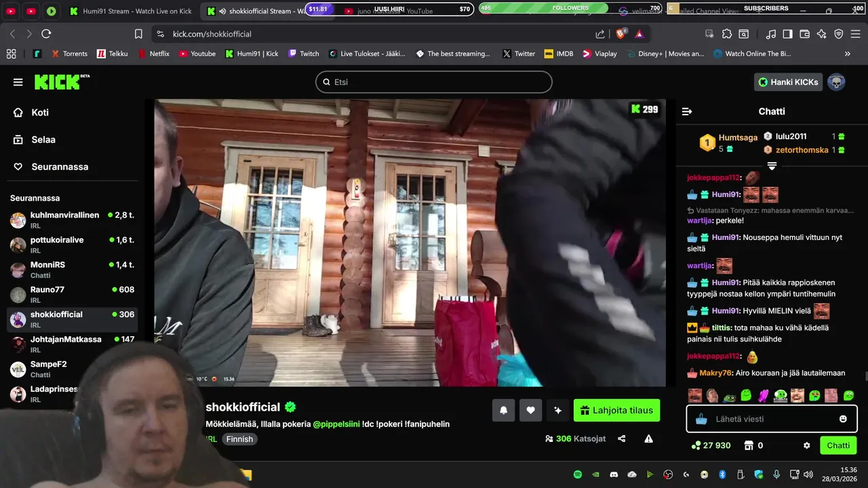Screen dimensions: 868x488
Task: Click the purple emote in quick emote bar
Action: [x=763, y=395]
